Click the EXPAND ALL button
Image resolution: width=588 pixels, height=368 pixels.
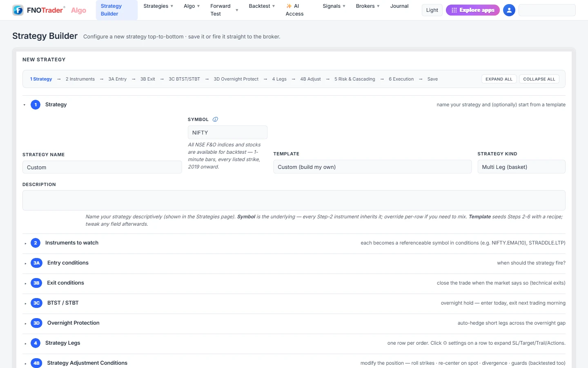point(499,79)
